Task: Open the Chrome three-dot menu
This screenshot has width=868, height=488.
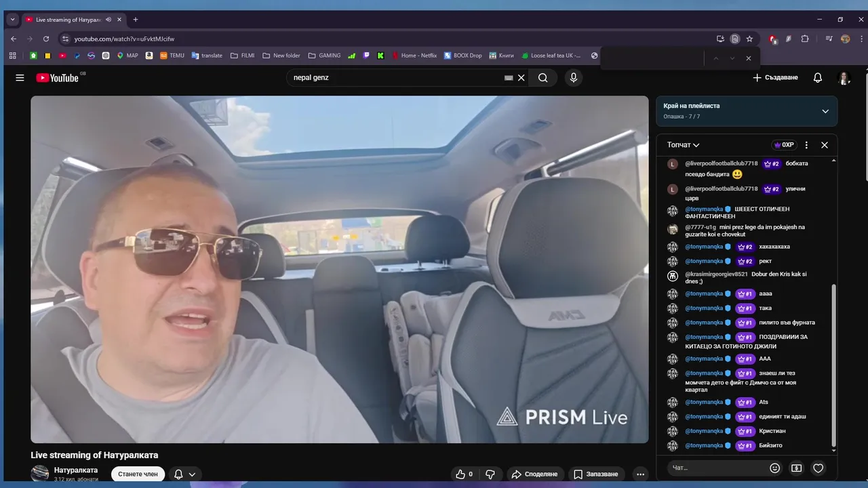Action: click(x=861, y=39)
